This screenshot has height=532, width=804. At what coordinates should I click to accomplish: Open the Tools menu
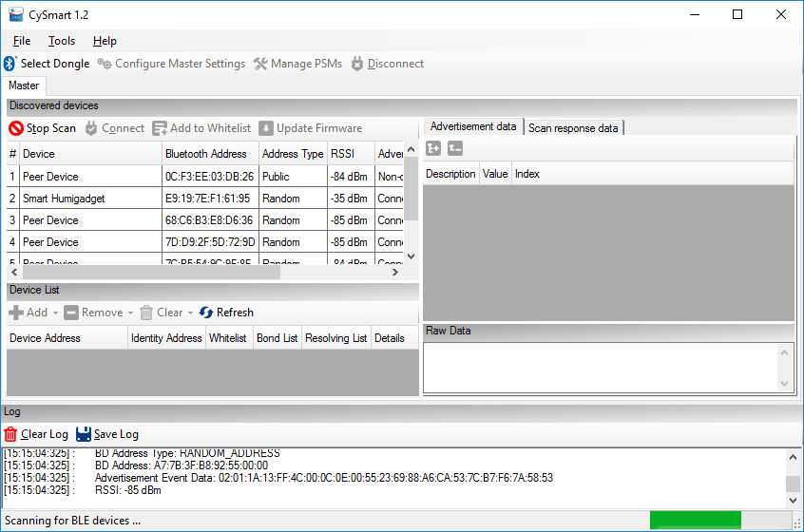click(62, 41)
